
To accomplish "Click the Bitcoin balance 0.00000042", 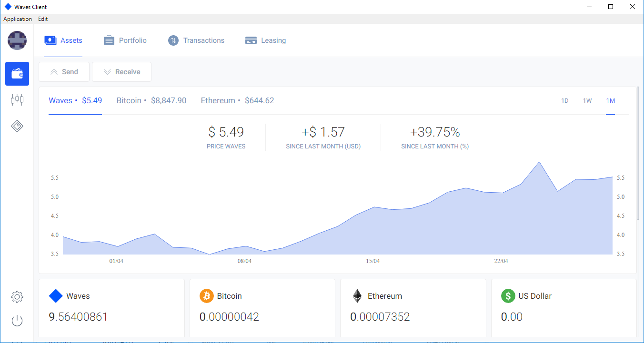I will [x=229, y=317].
